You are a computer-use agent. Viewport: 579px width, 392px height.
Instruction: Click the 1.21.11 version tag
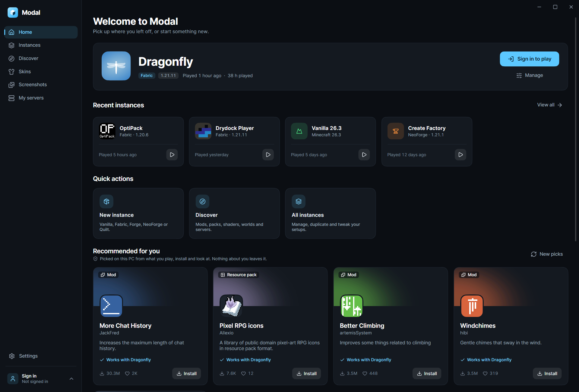[x=168, y=76]
